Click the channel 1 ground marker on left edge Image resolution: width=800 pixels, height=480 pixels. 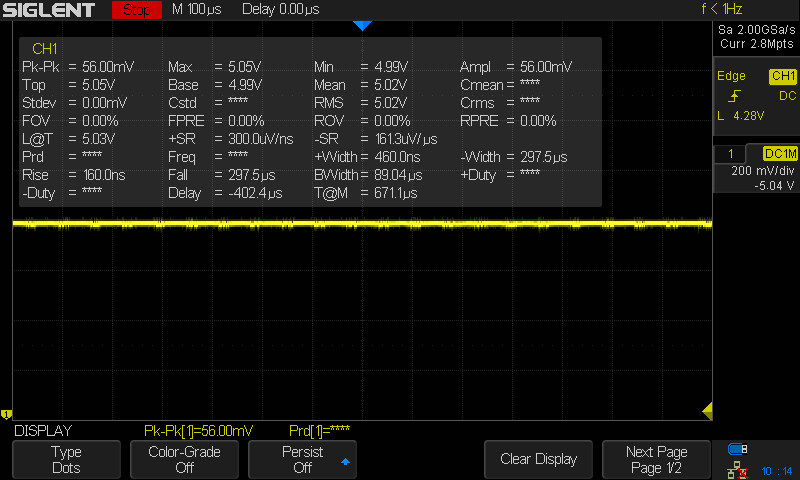(6, 414)
